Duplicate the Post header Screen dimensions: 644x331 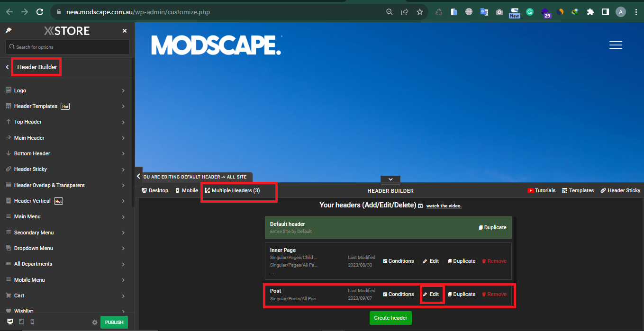(x=462, y=294)
